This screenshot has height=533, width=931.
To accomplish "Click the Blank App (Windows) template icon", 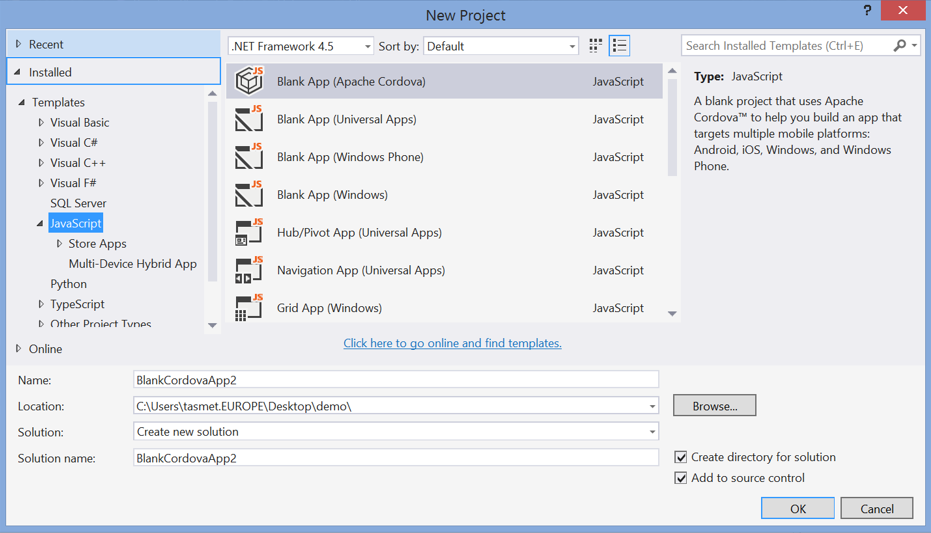I will (249, 195).
